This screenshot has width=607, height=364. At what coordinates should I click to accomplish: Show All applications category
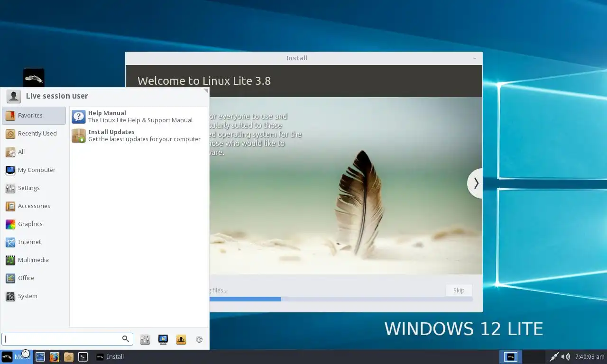(x=34, y=152)
